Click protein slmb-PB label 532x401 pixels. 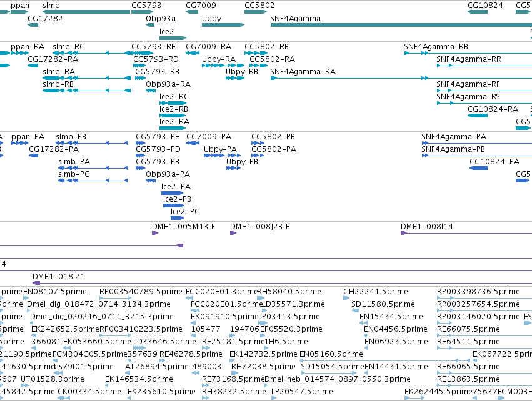(x=71, y=137)
